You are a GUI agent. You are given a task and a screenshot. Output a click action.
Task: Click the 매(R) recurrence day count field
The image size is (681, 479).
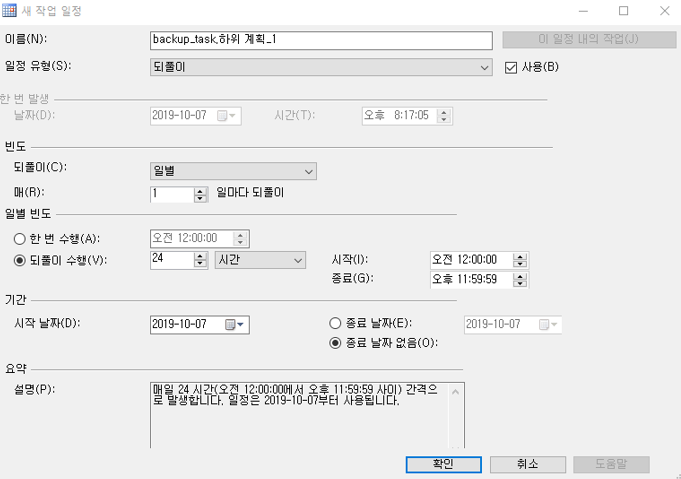[172, 194]
